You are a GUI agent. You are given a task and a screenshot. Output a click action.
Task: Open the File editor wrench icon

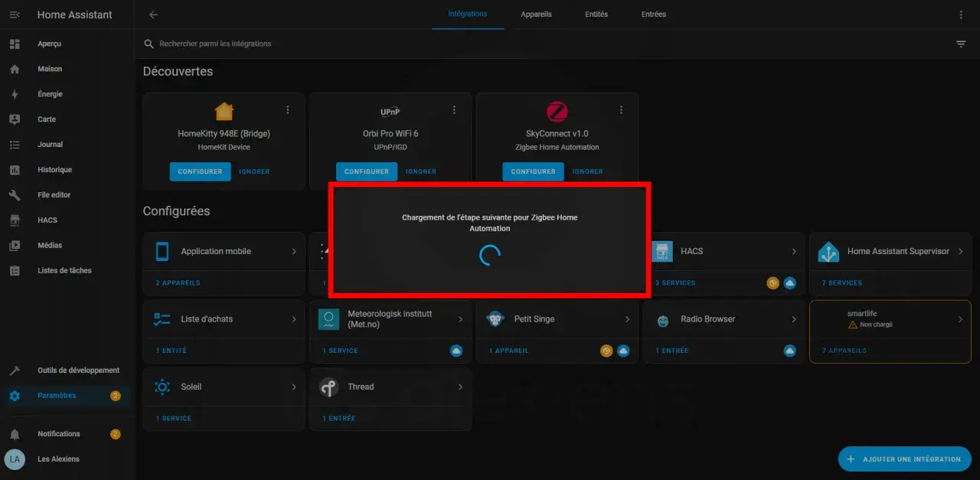15,195
